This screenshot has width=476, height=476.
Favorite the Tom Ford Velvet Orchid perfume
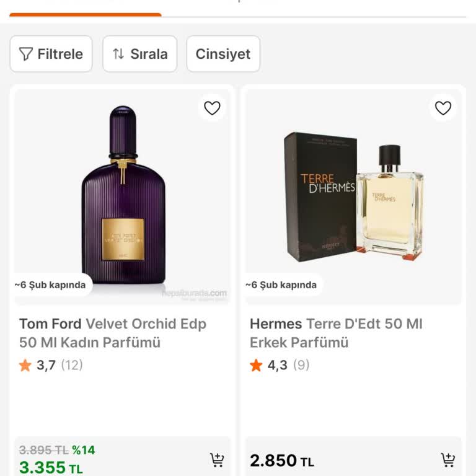(212, 108)
